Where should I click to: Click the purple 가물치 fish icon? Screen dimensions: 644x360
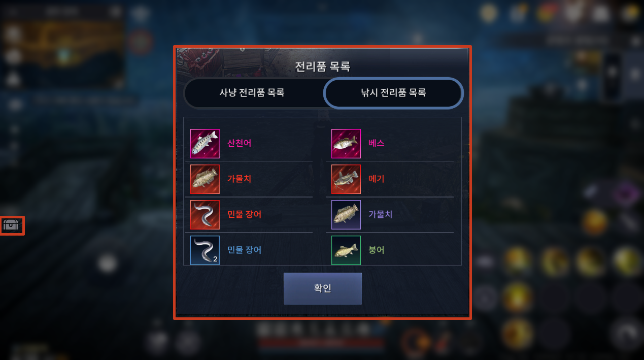(x=346, y=215)
